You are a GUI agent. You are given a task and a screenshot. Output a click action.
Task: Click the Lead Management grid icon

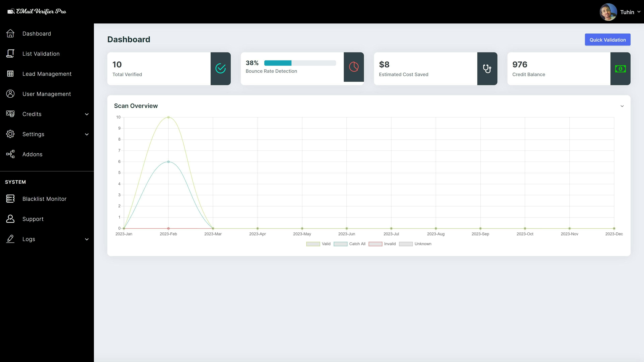tap(10, 74)
